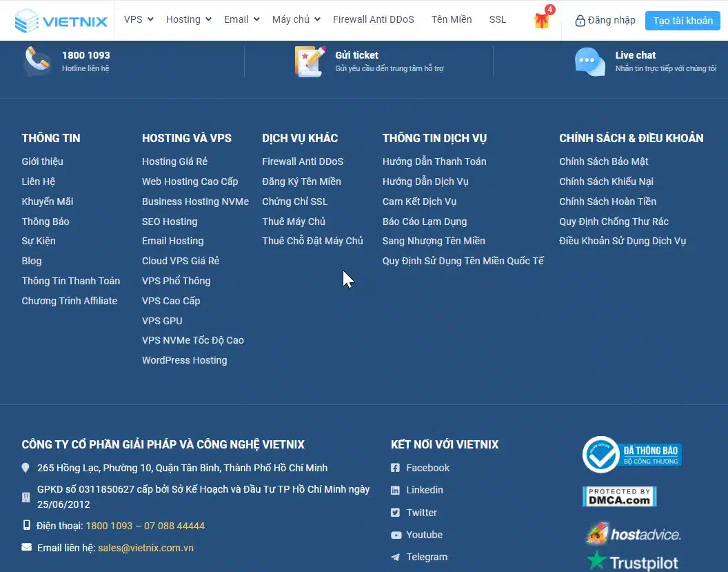This screenshot has height=572, width=728.
Task: Open Cam Kết Dịch Vụ link
Action: 419,201
